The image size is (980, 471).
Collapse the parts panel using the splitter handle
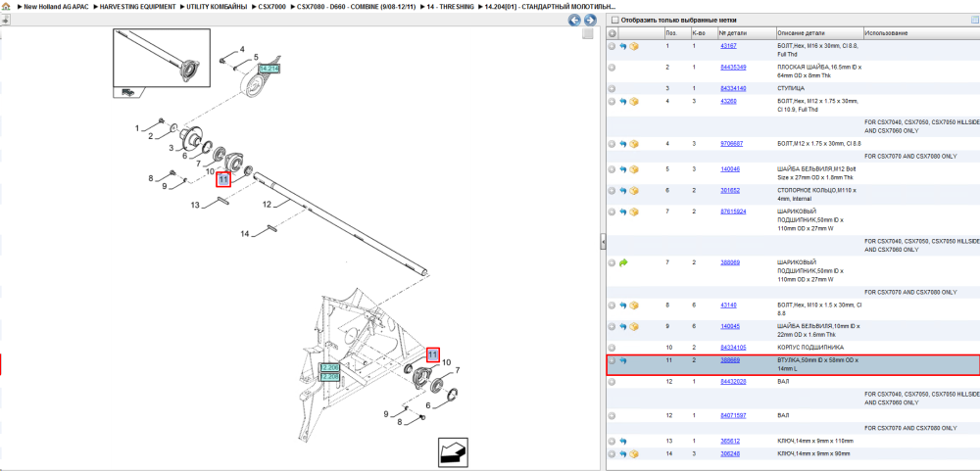(x=603, y=241)
